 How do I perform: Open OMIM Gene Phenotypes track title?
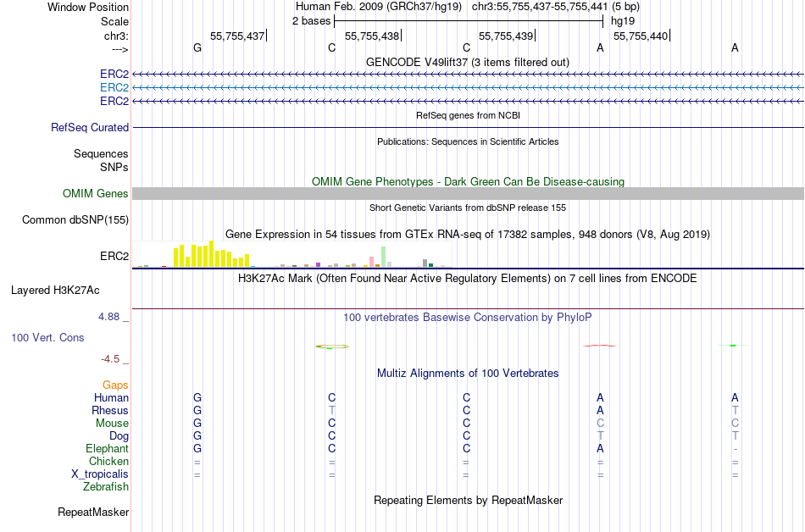click(x=468, y=181)
